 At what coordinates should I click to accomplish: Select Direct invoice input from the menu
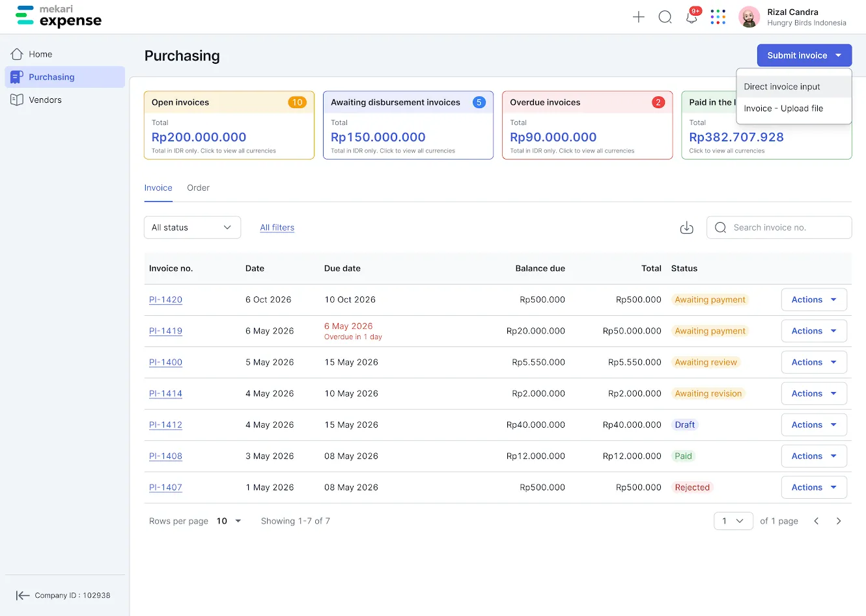click(781, 86)
